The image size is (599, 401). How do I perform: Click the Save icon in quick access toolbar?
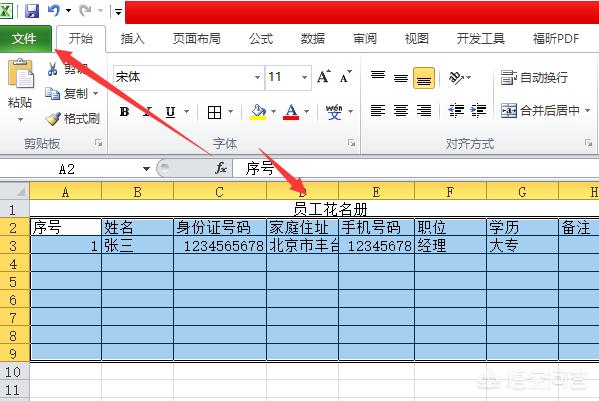click(32, 10)
